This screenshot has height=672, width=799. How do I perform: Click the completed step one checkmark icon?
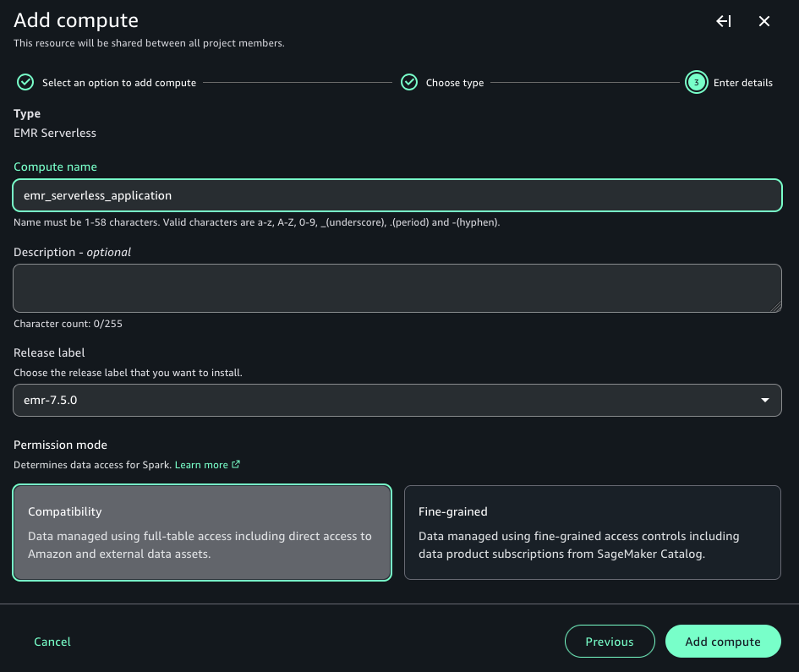point(25,82)
